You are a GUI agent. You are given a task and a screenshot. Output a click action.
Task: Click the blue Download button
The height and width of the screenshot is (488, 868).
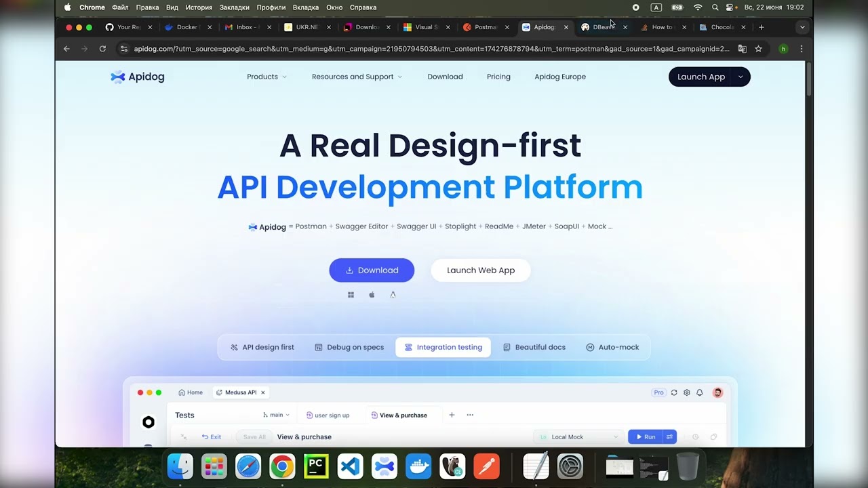372,270
